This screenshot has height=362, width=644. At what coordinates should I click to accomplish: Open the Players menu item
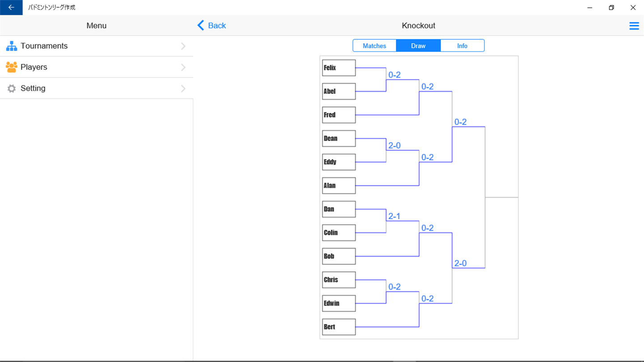[34, 67]
